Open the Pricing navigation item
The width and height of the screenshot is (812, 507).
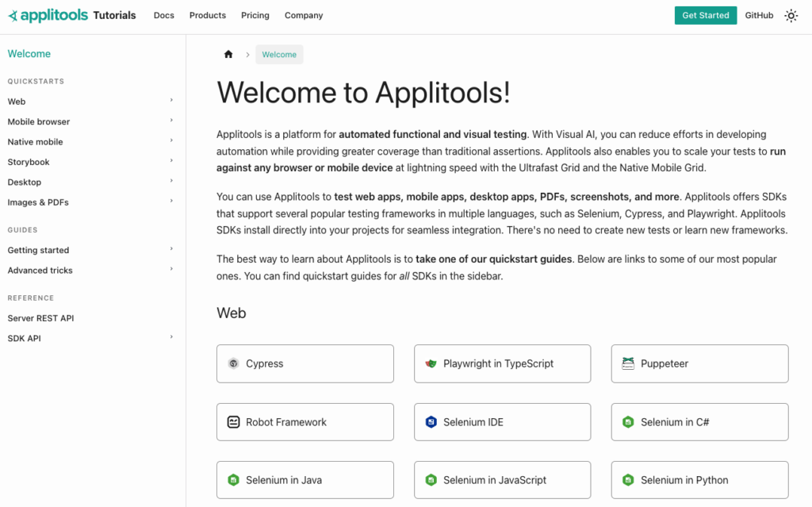(255, 15)
